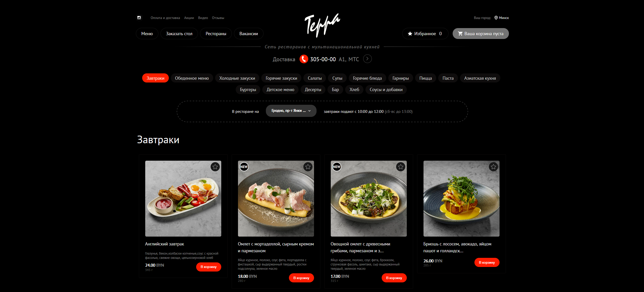
Task: Click the Избранное star icon
Action: click(410, 34)
